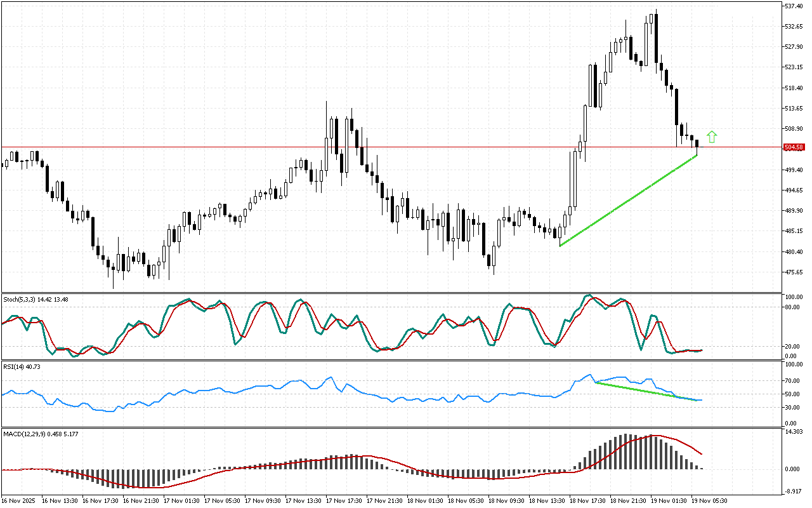Click the 475.65 price axis label
This screenshot has height=508, width=812.
[794, 272]
